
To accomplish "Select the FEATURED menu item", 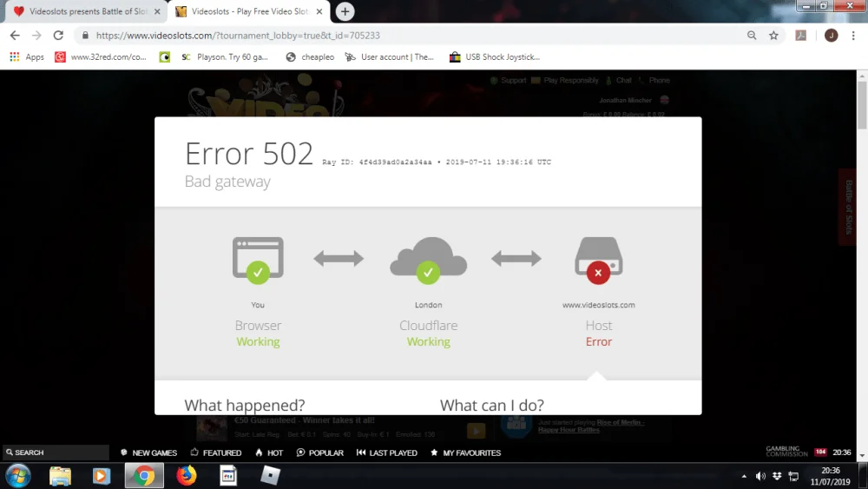I will (x=216, y=453).
